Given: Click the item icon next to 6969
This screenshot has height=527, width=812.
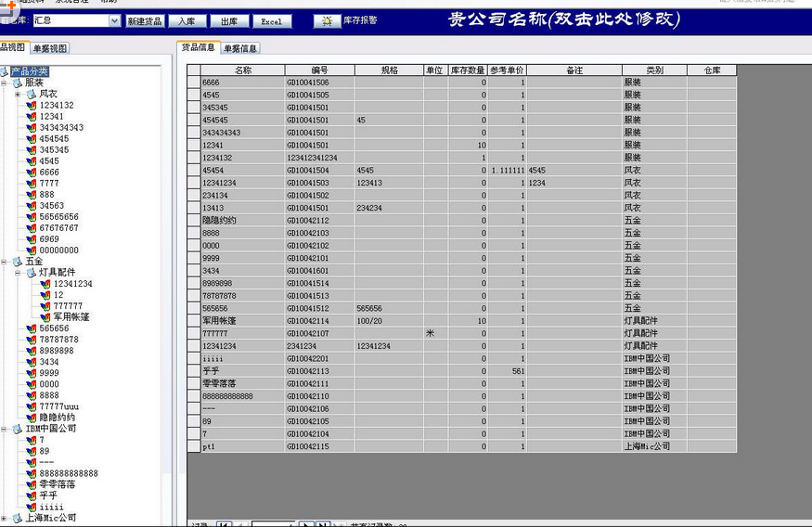Looking at the screenshot, I should (32, 239).
